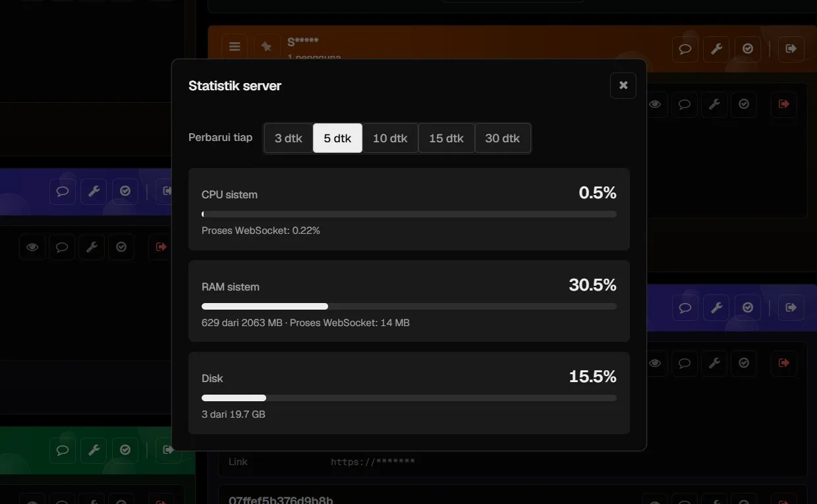The width and height of the screenshot is (817, 504).
Task: Select the 5 dtk refresh interval
Action: pos(337,138)
